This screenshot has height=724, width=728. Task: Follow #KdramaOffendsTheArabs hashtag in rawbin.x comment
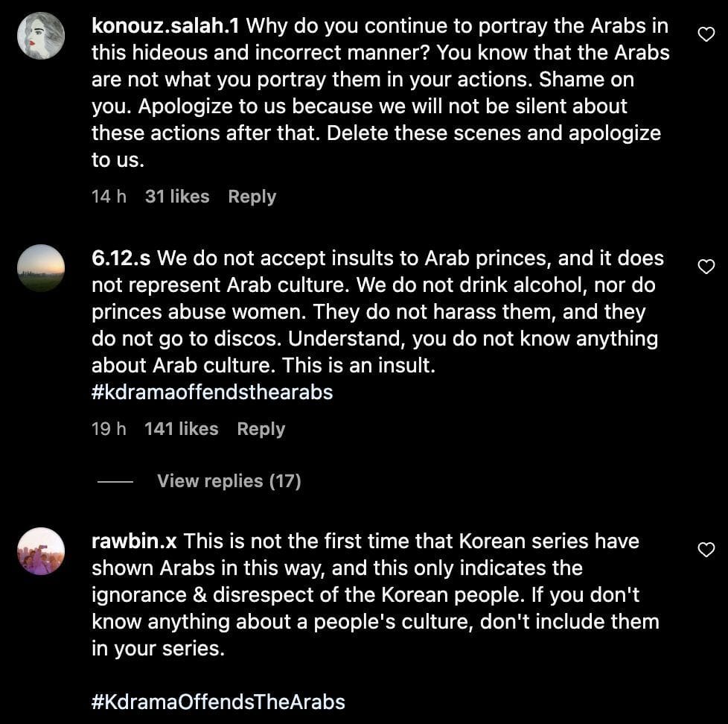pos(218,702)
